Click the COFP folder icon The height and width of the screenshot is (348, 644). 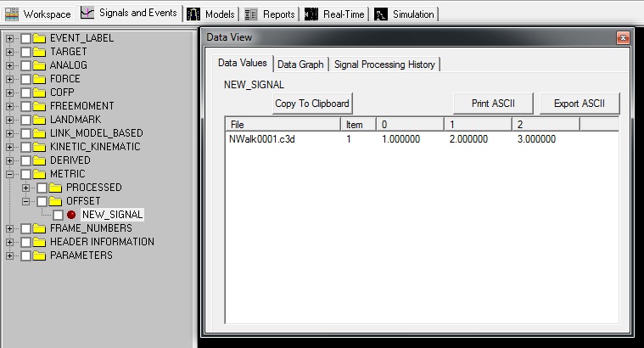click(39, 93)
